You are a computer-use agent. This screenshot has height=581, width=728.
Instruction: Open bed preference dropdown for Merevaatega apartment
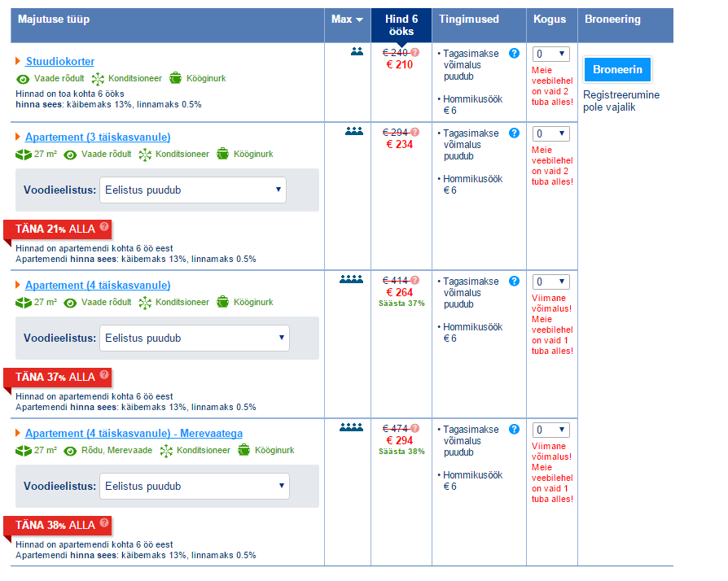pos(194,487)
